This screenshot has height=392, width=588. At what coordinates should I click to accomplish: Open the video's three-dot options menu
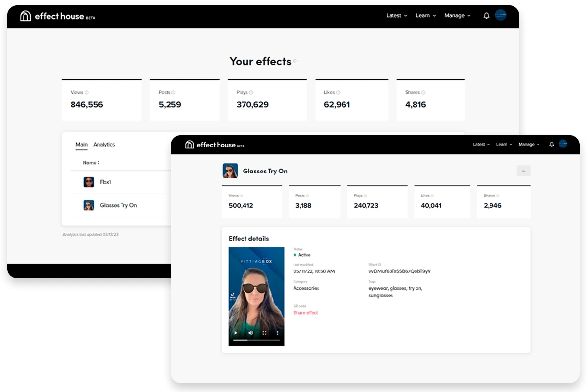(x=277, y=333)
